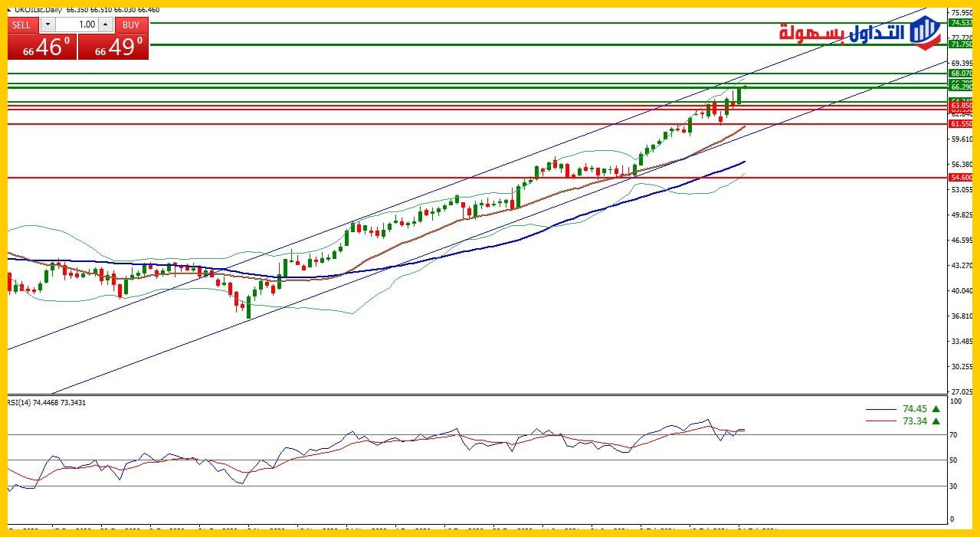The height and width of the screenshot is (537, 980).
Task: Click the red RSI value 73.34
Action: (915, 421)
